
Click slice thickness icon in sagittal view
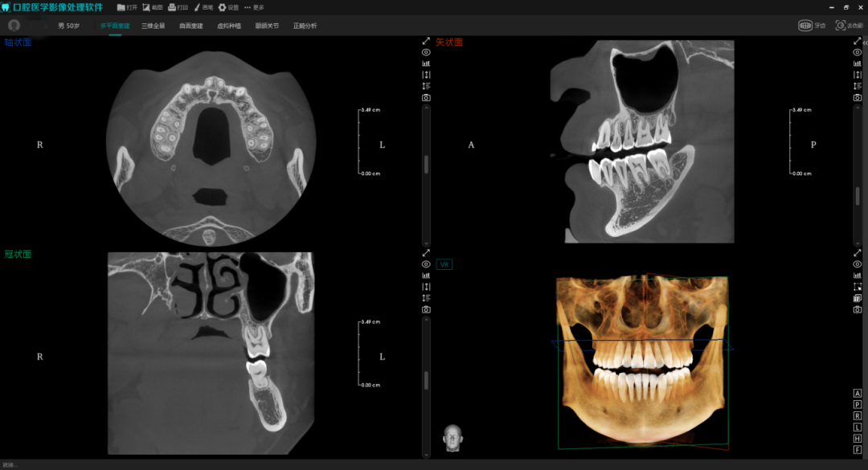[857, 75]
